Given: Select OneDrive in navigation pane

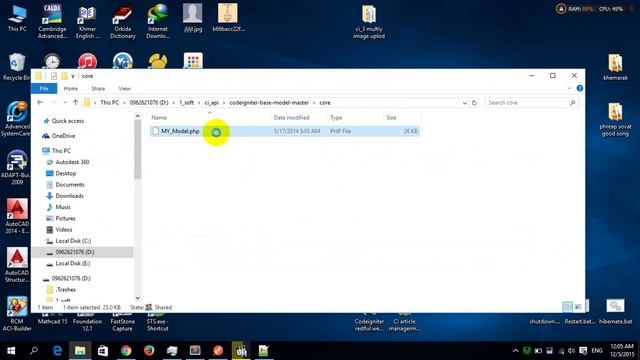Looking at the screenshot, I should 63,136.
